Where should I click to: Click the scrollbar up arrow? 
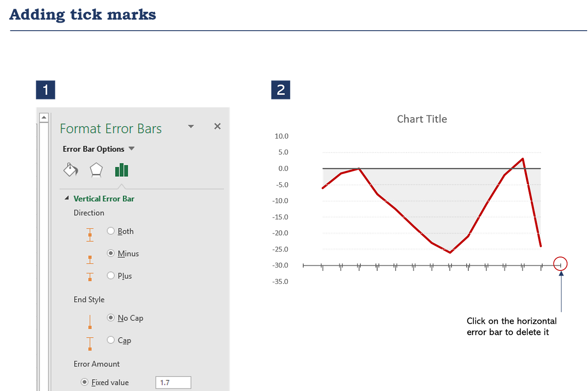click(x=44, y=117)
